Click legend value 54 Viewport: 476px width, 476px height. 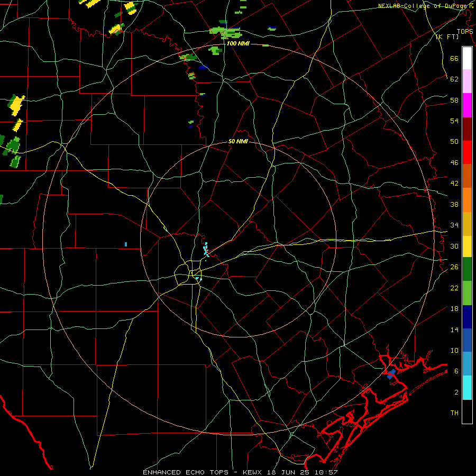click(x=454, y=121)
